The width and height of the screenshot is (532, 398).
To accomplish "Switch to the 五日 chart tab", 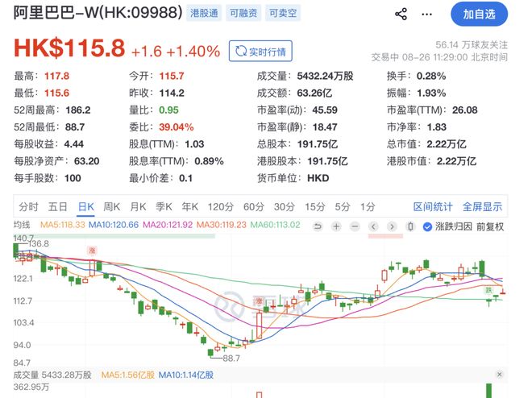I will (58, 206).
